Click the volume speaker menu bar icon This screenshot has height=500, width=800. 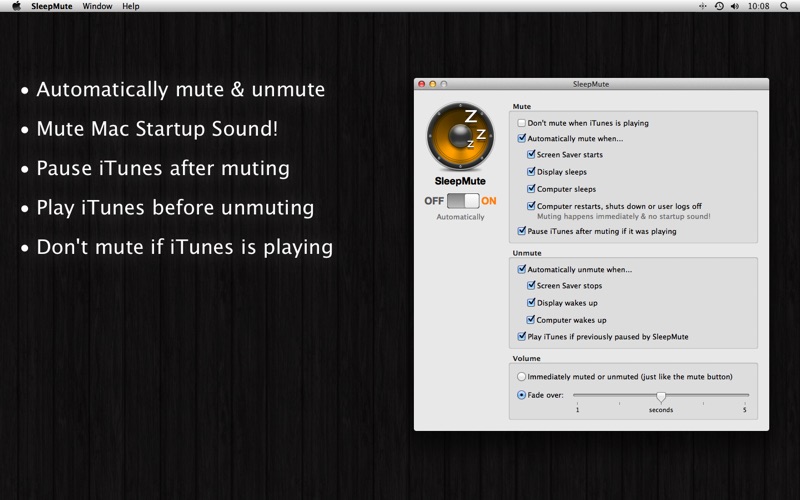tap(735, 6)
